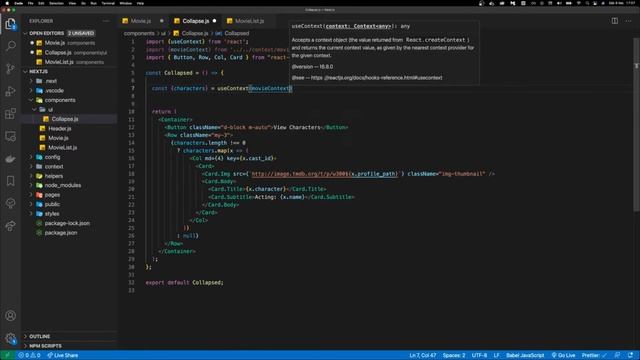640x360 pixels.
Task: Open package.json in the file tree
Action: [x=61, y=233]
